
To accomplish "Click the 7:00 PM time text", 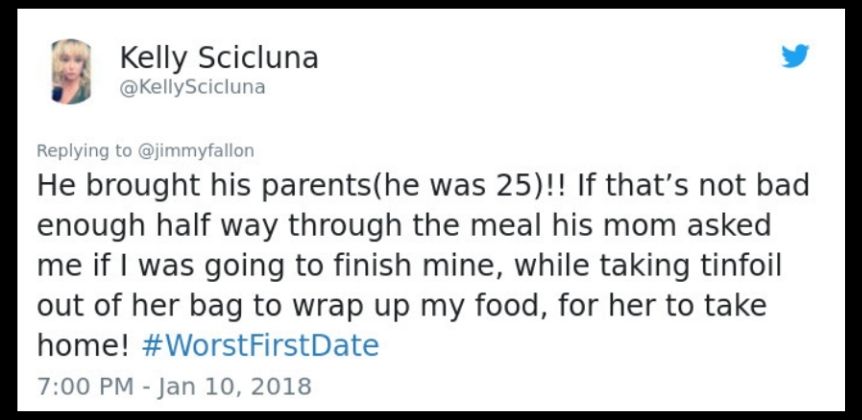I will click(85, 386).
